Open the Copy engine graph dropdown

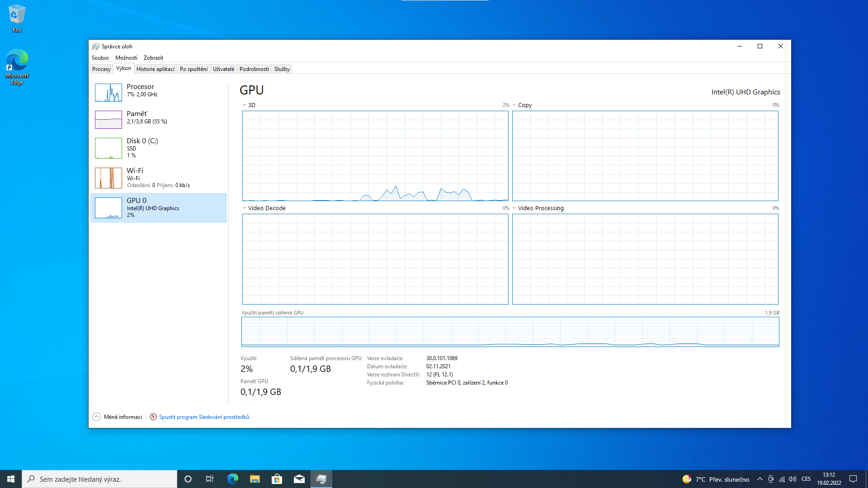[514, 105]
